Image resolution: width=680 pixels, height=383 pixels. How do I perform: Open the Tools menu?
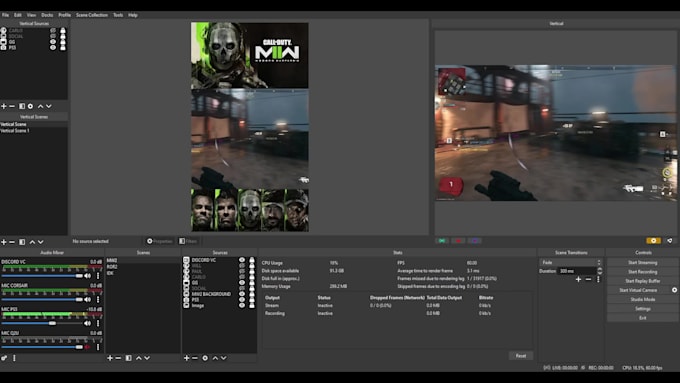[118, 15]
